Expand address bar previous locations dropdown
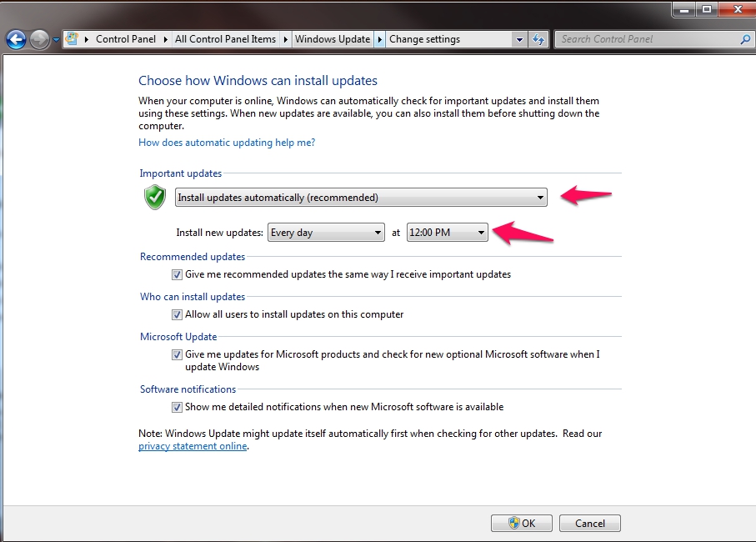Image resolution: width=756 pixels, height=542 pixels. tap(519, 39)
